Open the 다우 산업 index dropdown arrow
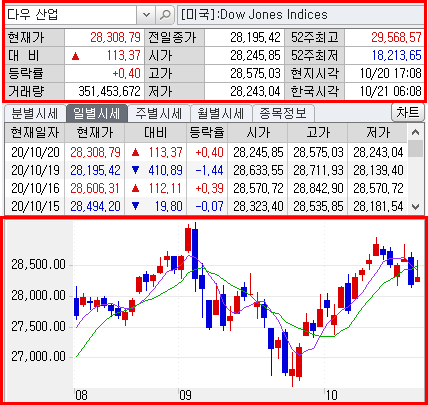Viewport: 428px width, 405px height. (146, 15)
